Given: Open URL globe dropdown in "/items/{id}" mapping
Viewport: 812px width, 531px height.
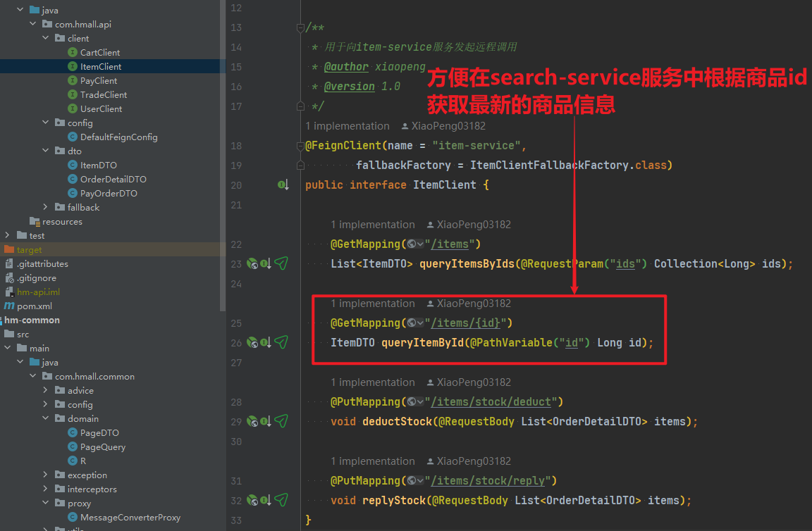Looking at the screenshot, I should (415, 323).
